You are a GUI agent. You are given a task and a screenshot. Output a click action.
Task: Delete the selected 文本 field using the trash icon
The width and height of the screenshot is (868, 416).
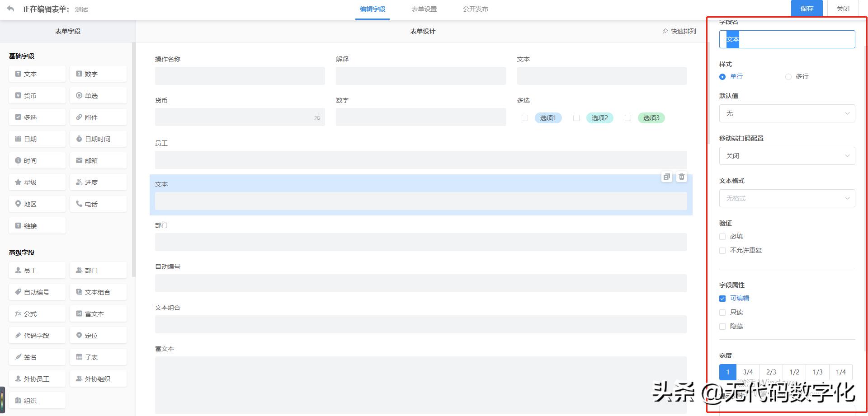(x=682, y=177)
